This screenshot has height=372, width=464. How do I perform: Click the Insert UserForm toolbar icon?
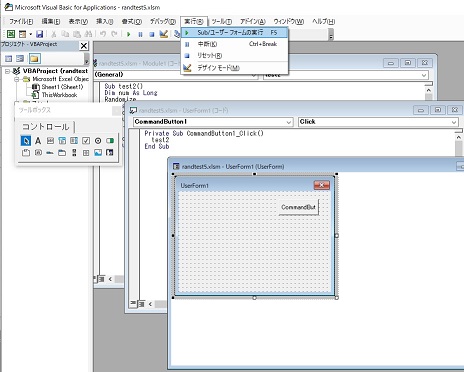(x=22, y=34)
